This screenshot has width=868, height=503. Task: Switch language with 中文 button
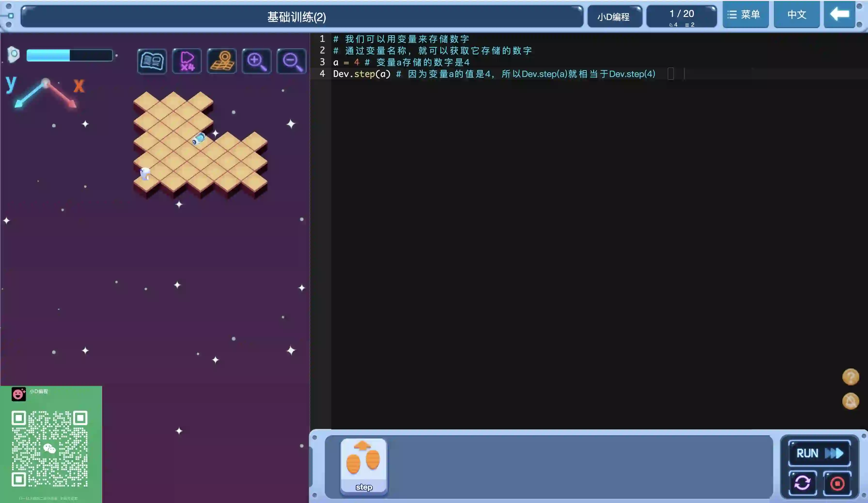[x=796, y=15]
